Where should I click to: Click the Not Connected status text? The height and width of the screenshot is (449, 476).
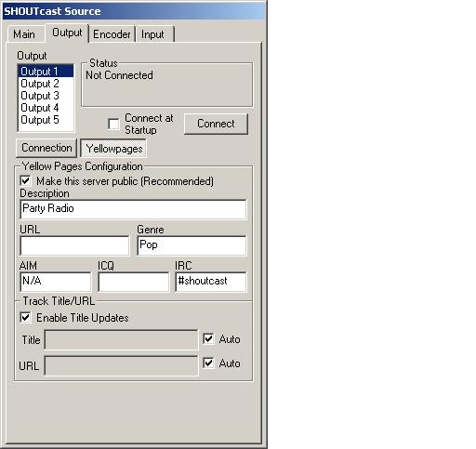tap(119, 75)
